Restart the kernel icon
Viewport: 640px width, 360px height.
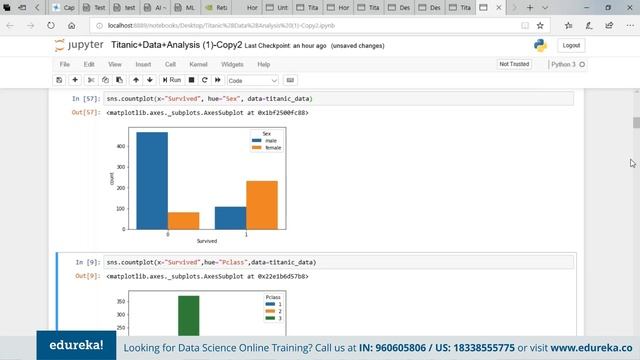[205, 80]
